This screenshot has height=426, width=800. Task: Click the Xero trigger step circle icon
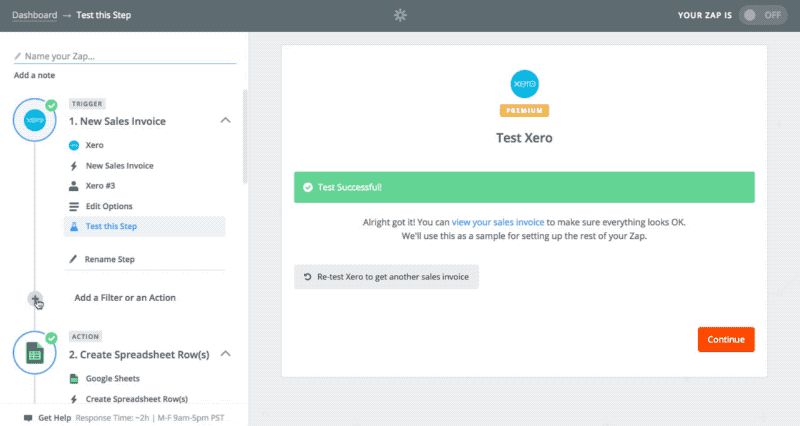point(35,120)
